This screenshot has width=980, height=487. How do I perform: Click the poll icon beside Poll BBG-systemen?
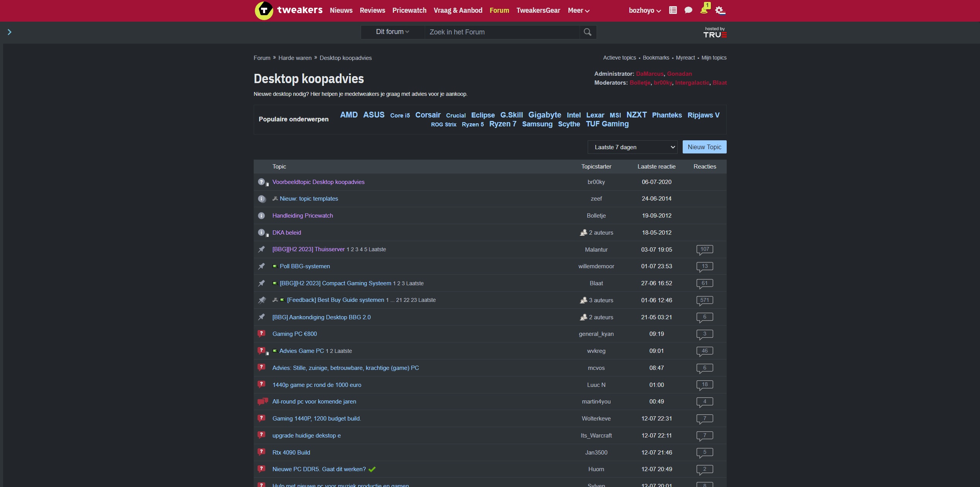point(275,266)
